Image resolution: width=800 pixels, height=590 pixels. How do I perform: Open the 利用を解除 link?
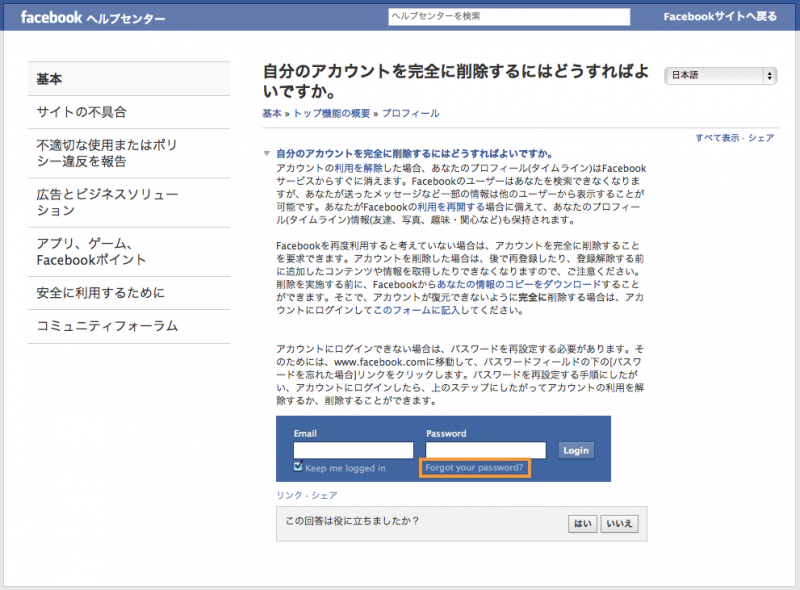pos(358,168)
